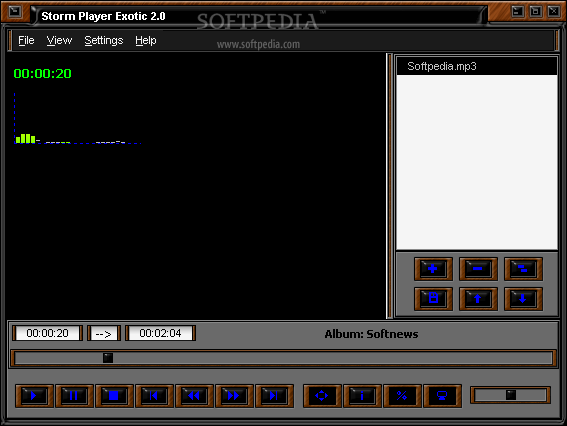Move playlist item down with down arrow
The width and height of the screenshot is (567, 426).
pyautogui.click(x=523, y=299)
